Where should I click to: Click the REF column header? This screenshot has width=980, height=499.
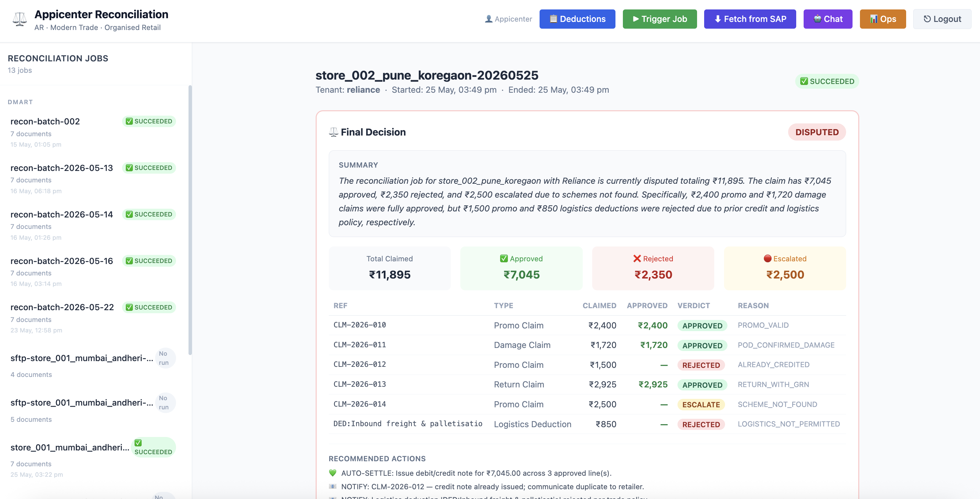pos(340,305)
